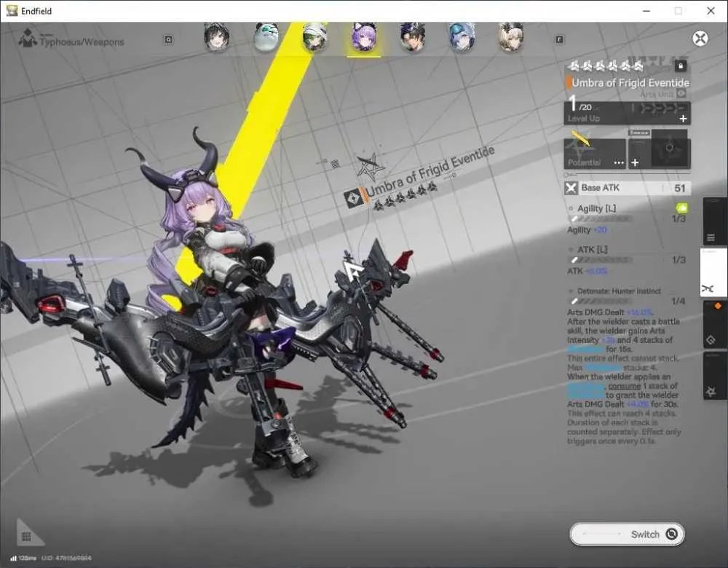Close the weapons screen with round X button
This screenshot has height=568, width=728.
coord(700,38)
